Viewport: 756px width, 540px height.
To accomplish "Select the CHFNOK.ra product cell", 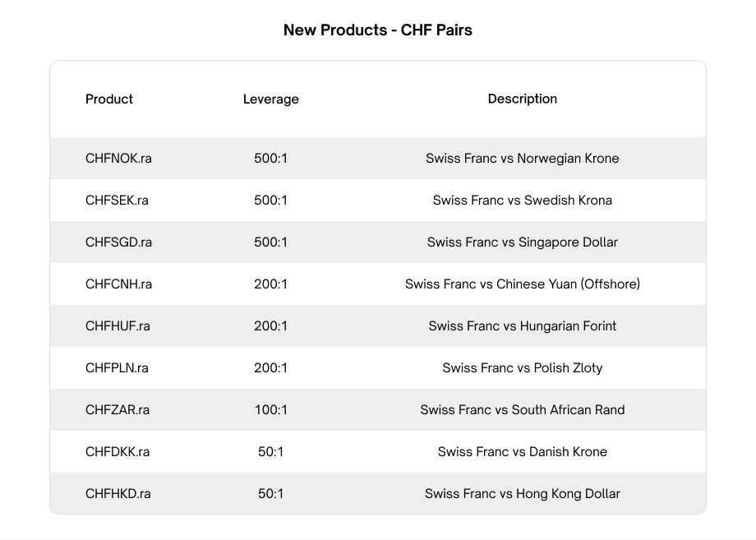I will coord(118,158).
